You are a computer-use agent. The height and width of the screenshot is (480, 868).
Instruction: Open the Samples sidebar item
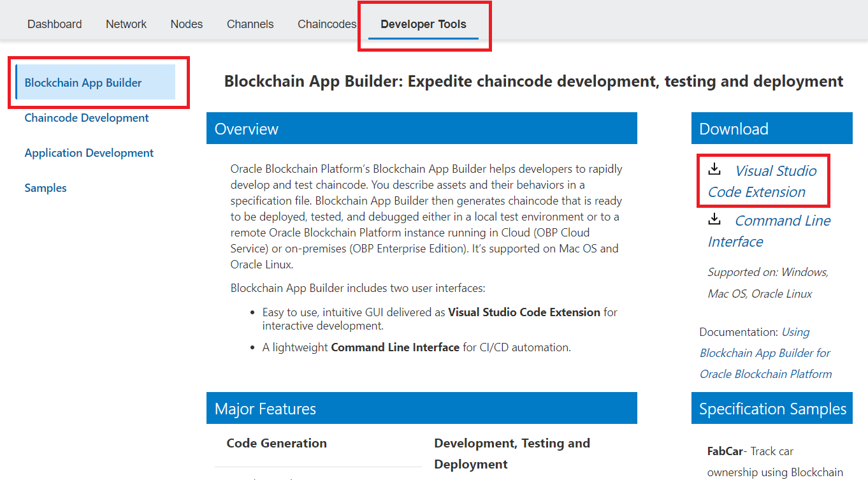click(x=46, y=188)
